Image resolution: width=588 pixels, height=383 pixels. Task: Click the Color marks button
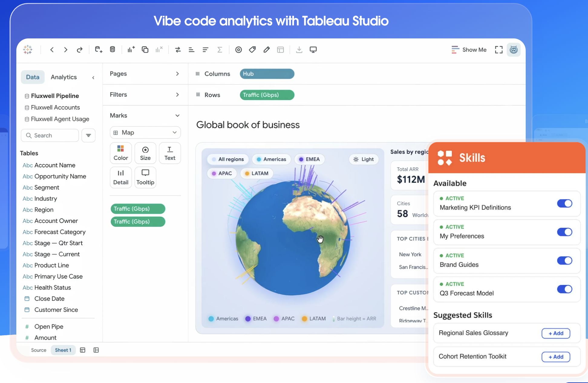(121, 153)
